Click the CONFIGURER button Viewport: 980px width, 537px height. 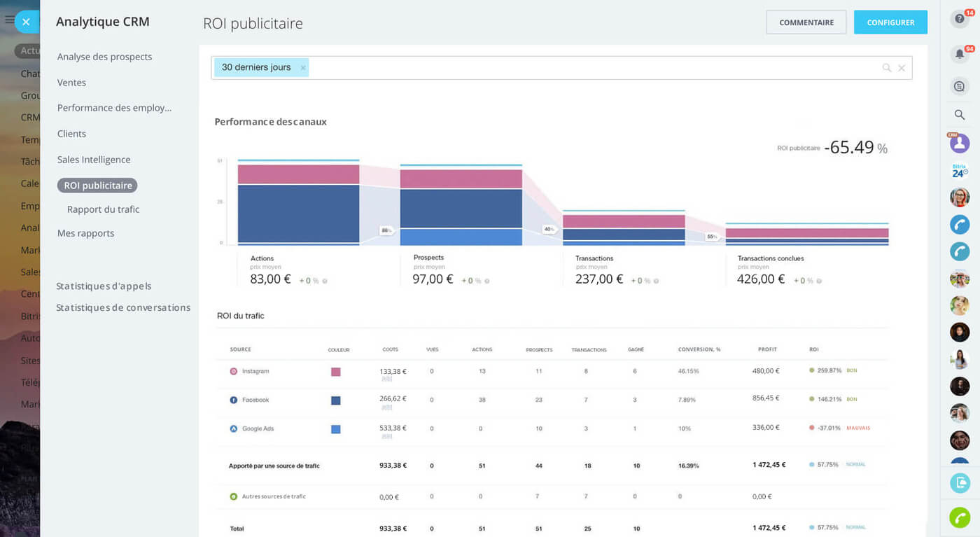click(x=890, y=22)
